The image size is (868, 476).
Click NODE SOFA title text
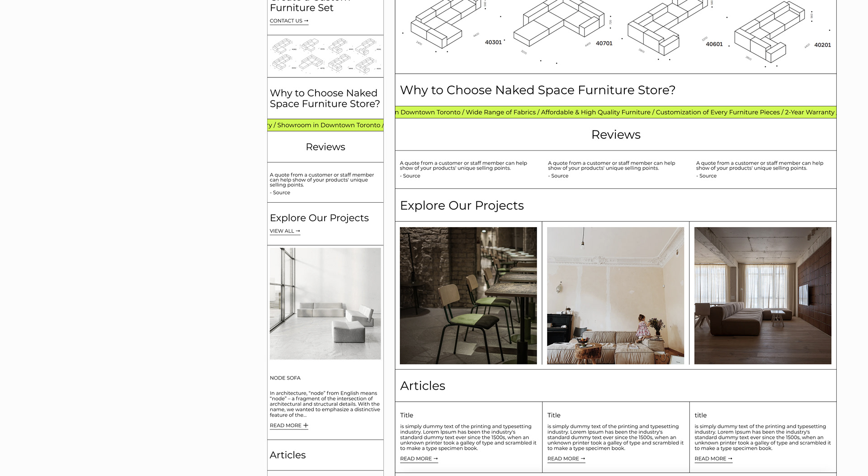tap(285, 378)
